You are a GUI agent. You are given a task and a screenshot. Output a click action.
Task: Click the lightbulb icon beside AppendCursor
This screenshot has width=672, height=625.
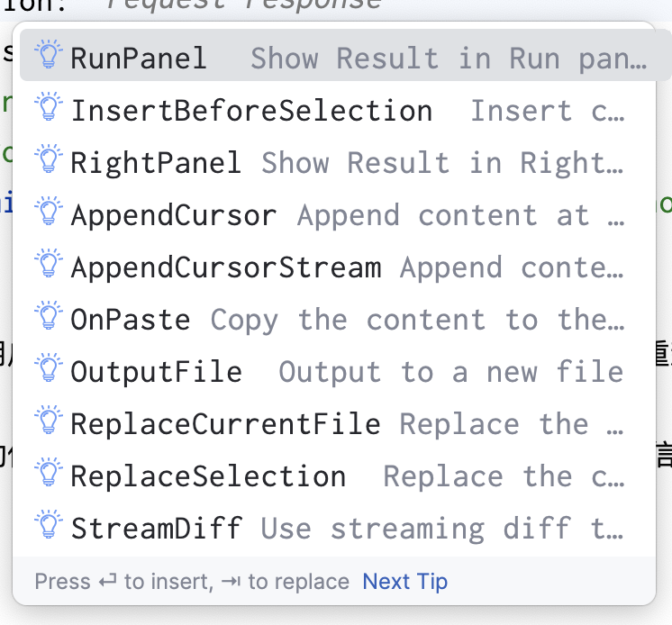47,213
